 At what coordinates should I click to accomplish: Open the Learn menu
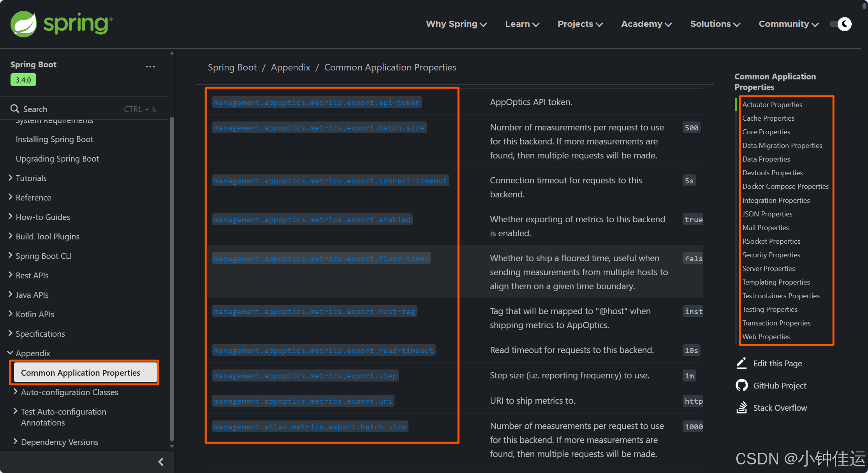coord(522,24)
